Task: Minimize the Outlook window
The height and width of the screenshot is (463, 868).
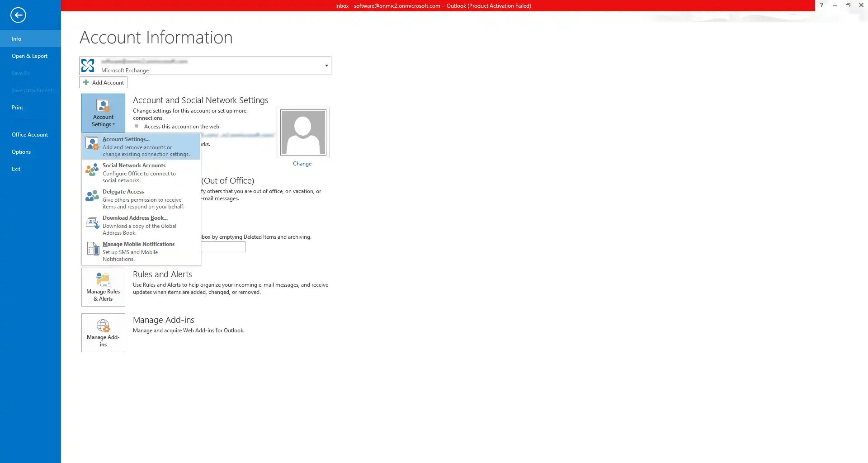Action: tap(835, 5)
